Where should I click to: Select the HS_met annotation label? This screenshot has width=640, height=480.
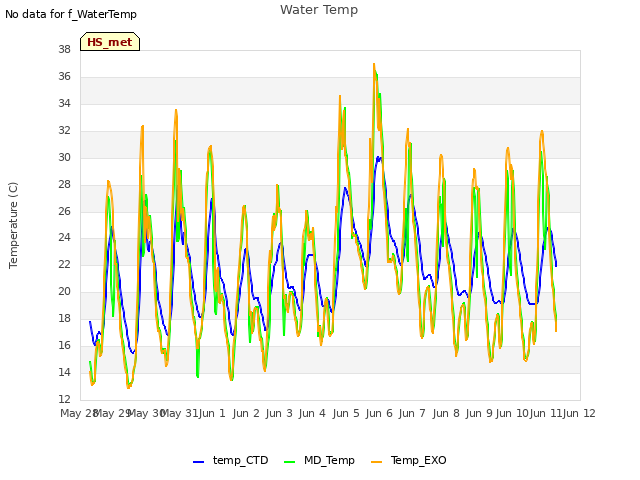pos(110,42)
